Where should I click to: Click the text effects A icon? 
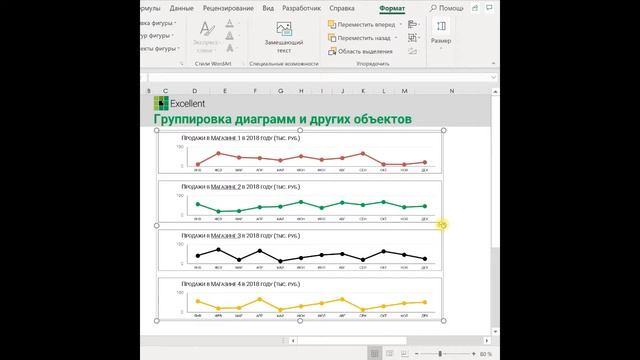point(229,48)
